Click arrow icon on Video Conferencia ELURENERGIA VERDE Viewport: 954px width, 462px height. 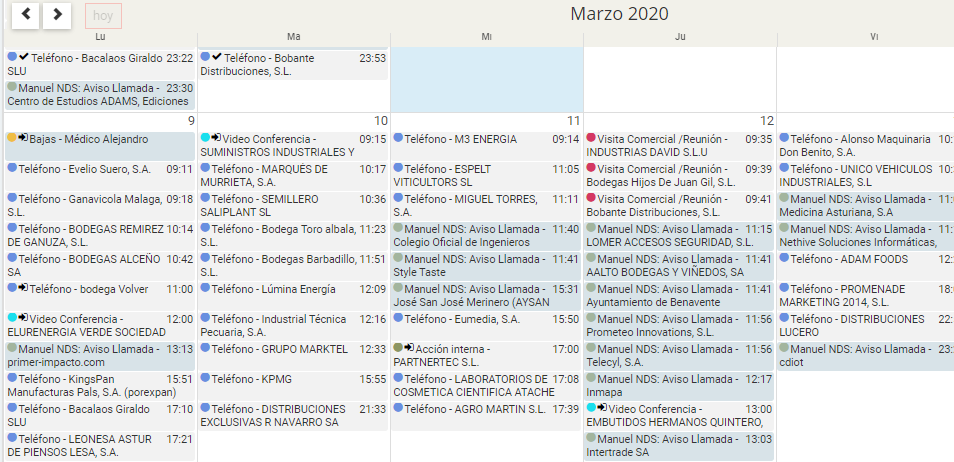pyautogui.click(x=23, y=318)
